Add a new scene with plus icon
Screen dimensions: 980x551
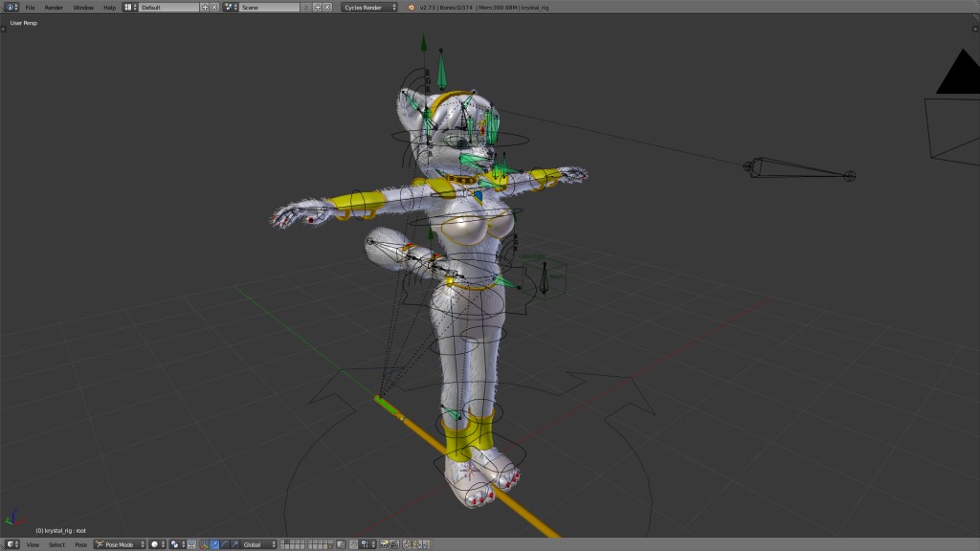click(317, 7)
